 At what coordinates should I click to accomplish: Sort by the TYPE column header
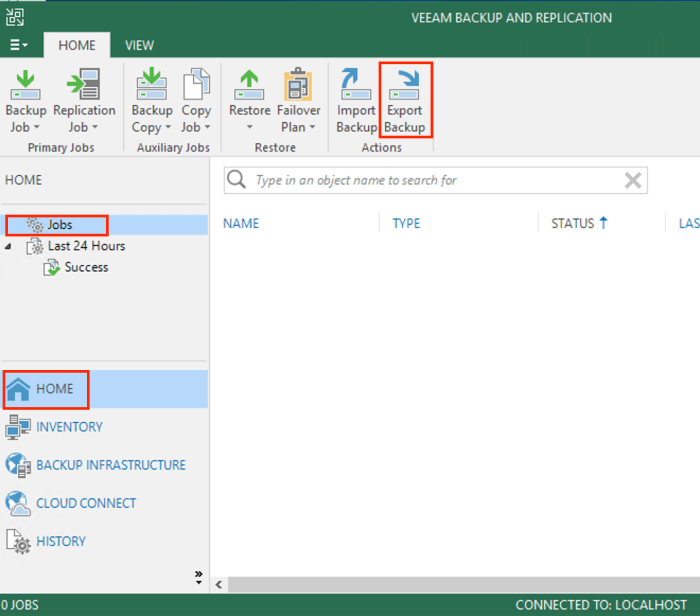(x=406, y=223)
